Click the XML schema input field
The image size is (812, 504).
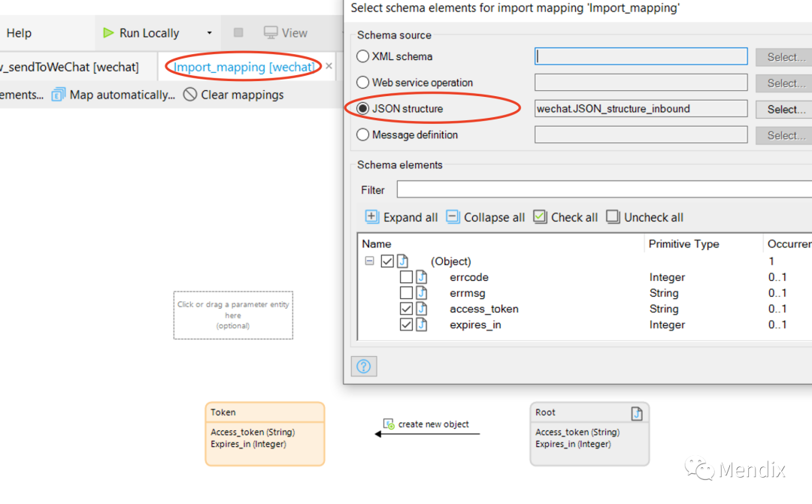641,56
